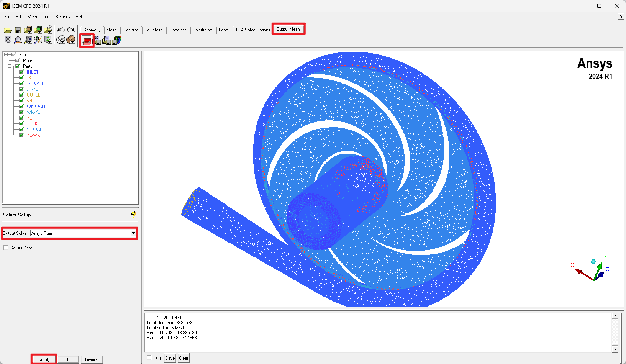Save Project with the floppy disk icon

[18, 30]
